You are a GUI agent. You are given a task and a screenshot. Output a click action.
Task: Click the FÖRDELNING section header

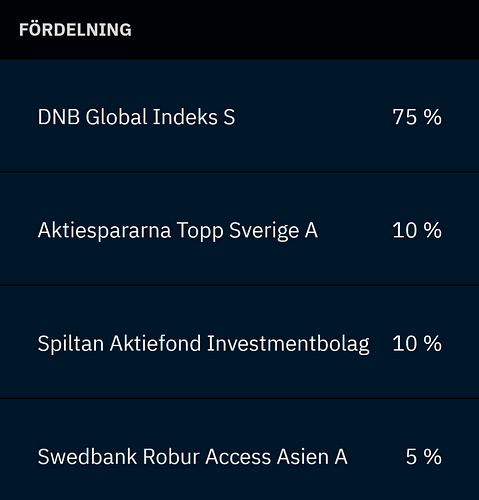(75, 29)
